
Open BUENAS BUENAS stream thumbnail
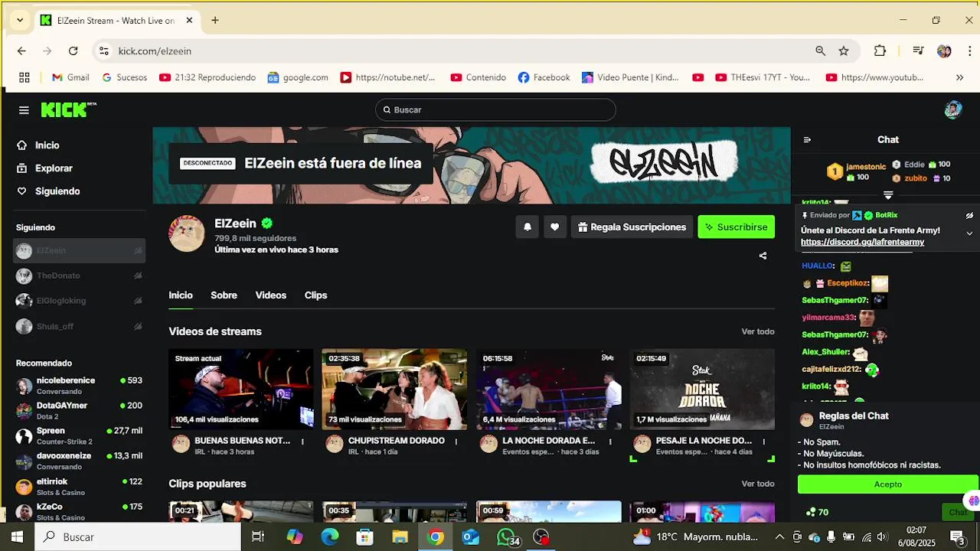pos(241,390)
